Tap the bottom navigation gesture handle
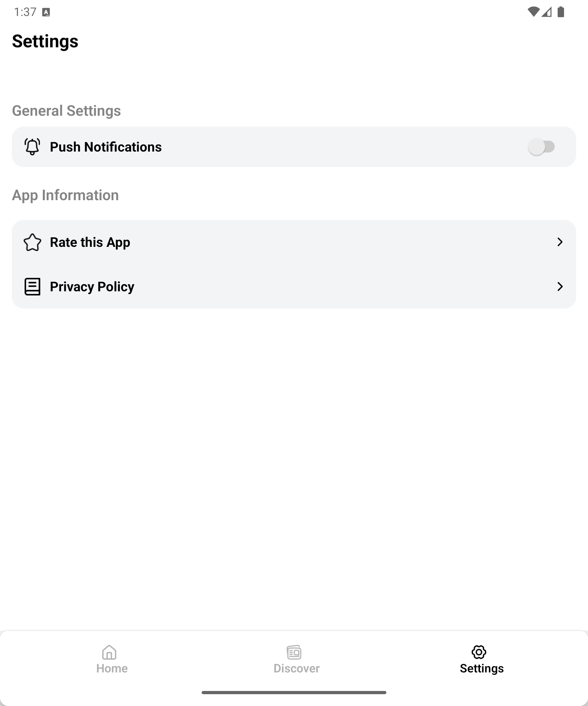The height and width of the screenshot is (706, 588). tap(294, 693)
